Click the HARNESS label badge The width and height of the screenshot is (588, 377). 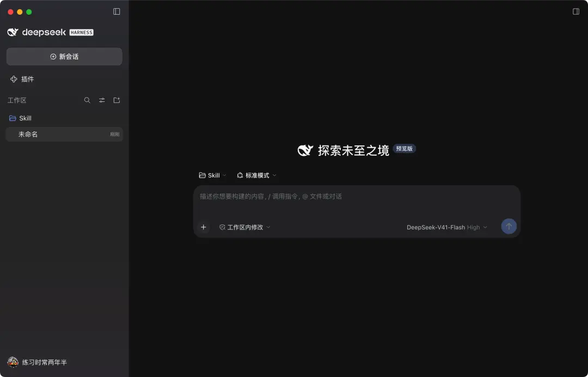pyautogui.click(x=81, y=33)
